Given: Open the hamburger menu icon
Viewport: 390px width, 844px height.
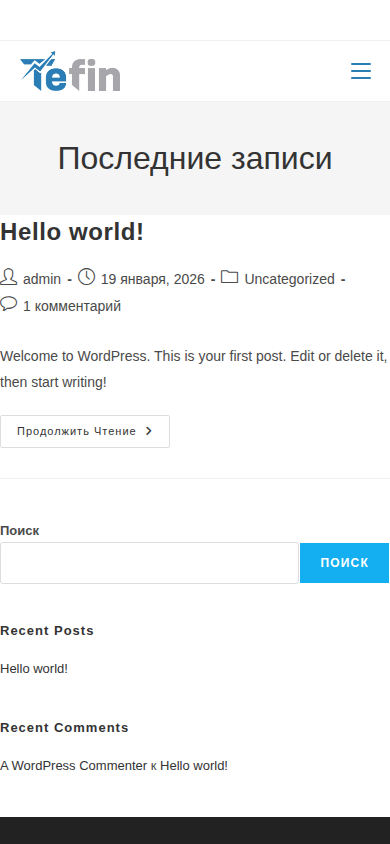Looking at the screenshot, I should click(361, 71).
